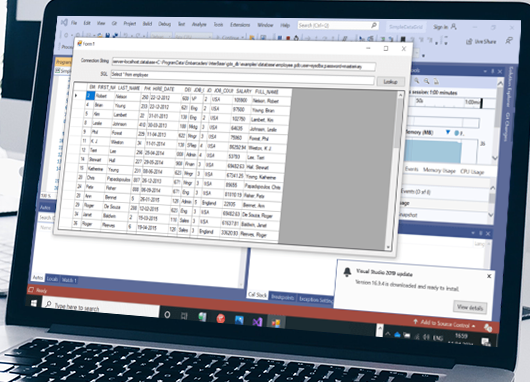Open the Project menu

tap(129, 24)
